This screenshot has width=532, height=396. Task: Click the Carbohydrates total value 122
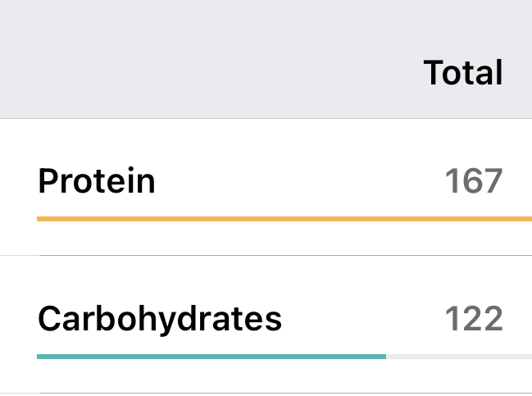473,318
